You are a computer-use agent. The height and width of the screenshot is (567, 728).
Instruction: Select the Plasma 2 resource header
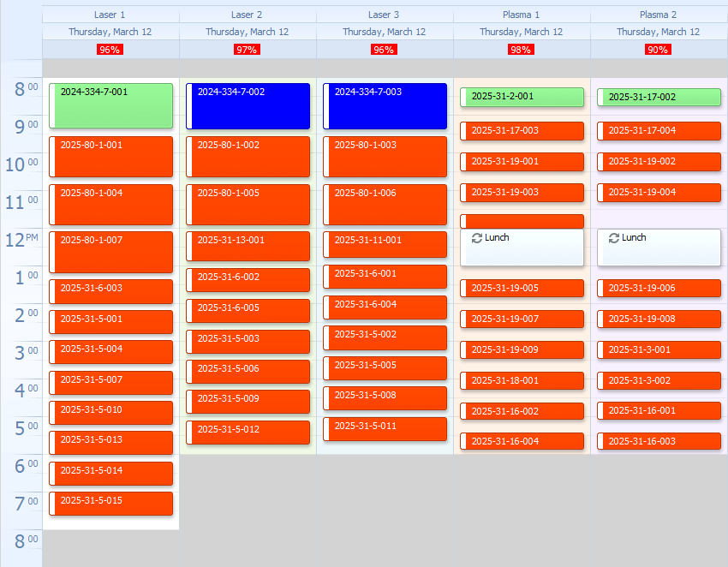(x=659, y=15)
